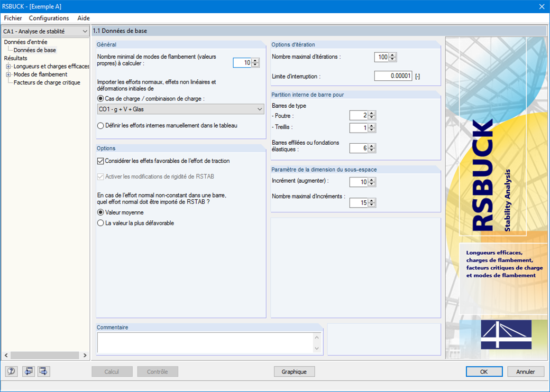Select Longueurs et charges efficaces item
Image resolution: width=550 pixels, height=392 pixels.
click(x=51, y=66)
